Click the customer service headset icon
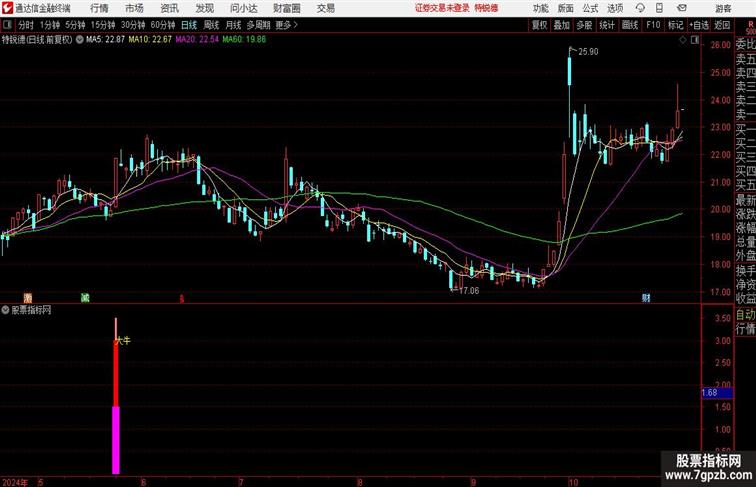The image size is (756, 487). click(x=640, y=8)
